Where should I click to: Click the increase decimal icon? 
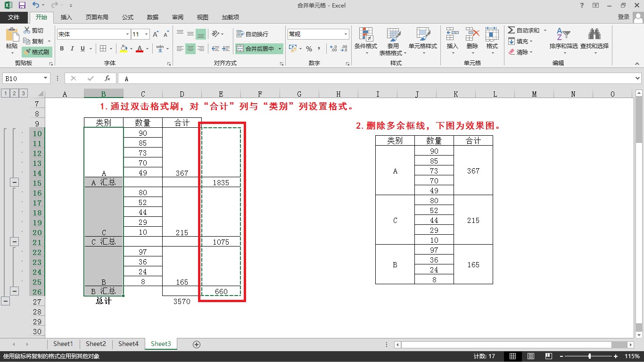click(334, 49)
